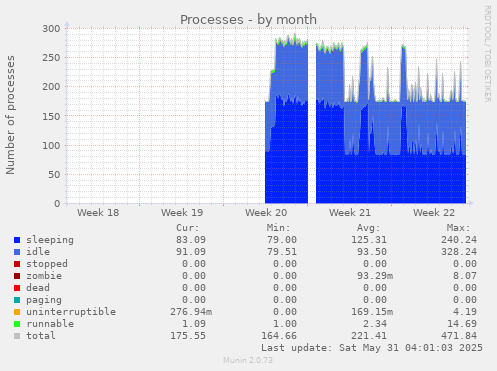Click the idle legend color swatch
The width and height of the screenshot is (497, 371).
[x=17, y=252]
